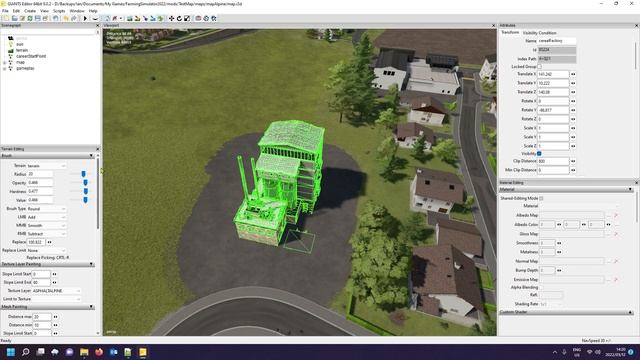Click the Slope Limit End field
Image resolution: width=640 pixels, height=360 pixels.
click(x=41, y=282)
